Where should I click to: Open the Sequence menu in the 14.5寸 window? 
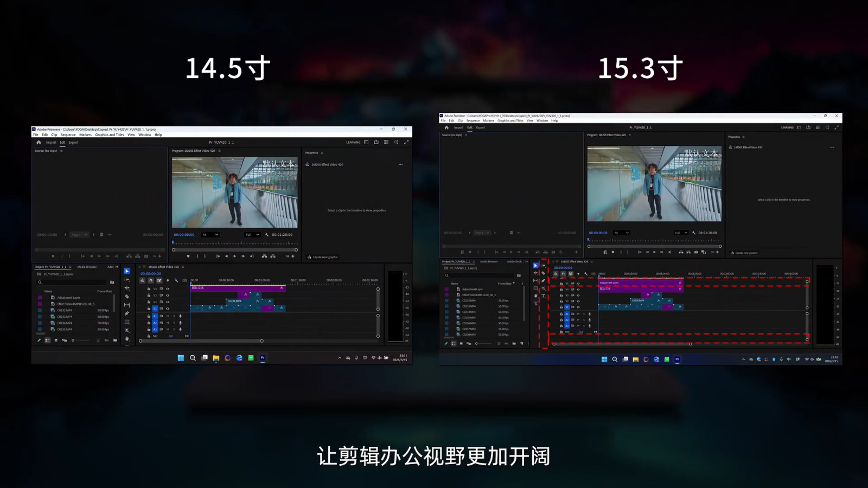coord(68,135)
